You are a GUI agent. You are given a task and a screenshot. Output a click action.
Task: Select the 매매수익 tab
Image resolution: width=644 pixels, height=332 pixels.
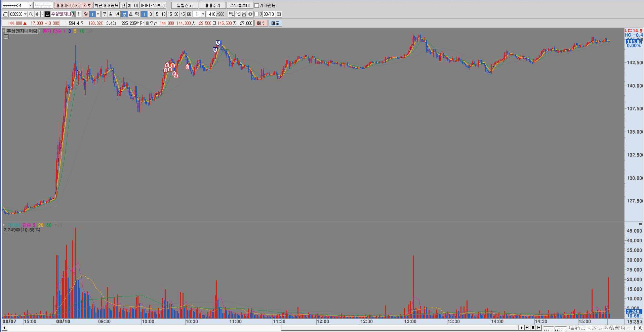212,6
